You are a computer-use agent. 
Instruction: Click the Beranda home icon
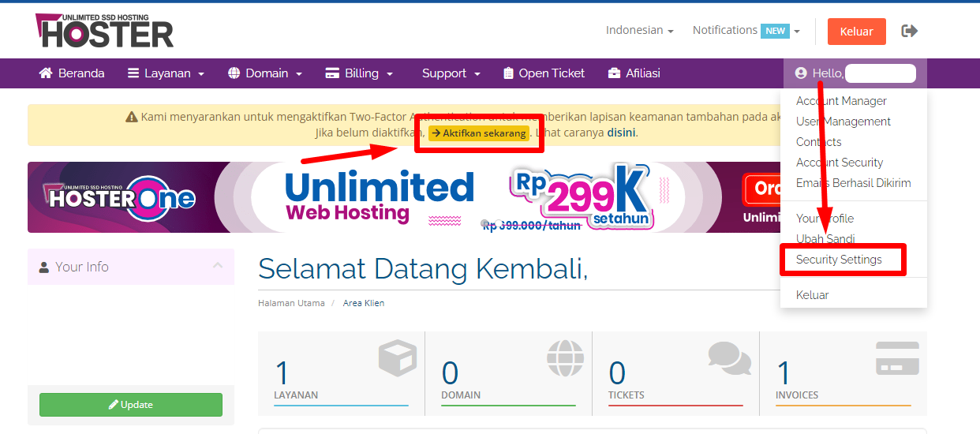point(46,73)
